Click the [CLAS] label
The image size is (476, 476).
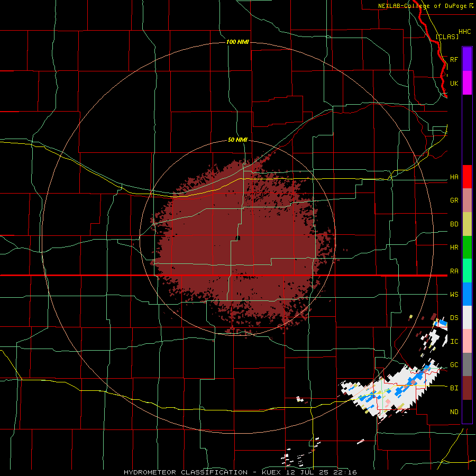coord(447,36)
